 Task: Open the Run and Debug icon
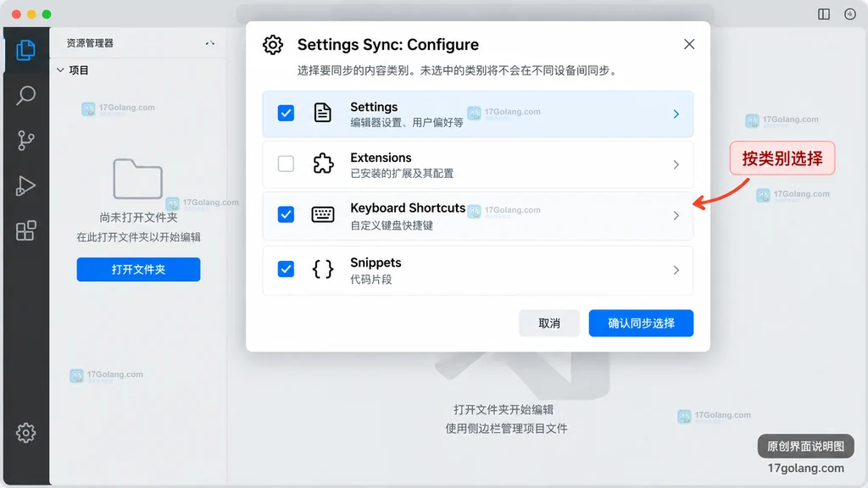click(25, 186)
